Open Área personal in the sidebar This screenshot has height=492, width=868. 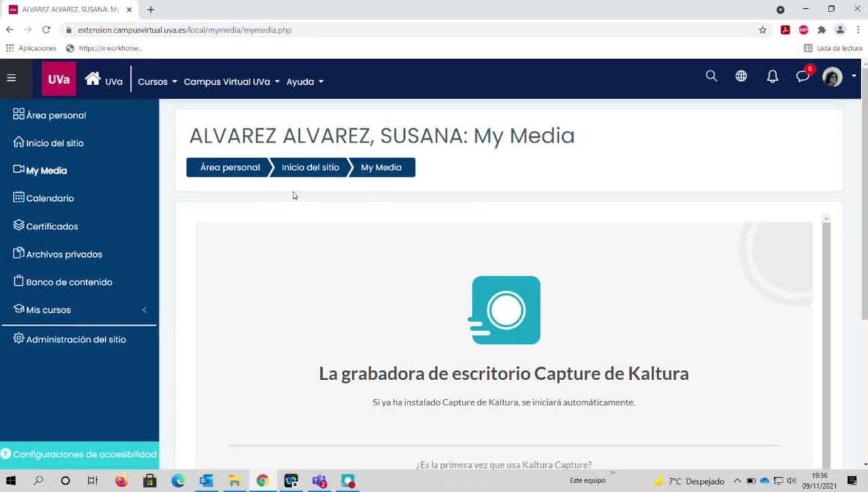(x=50, y=115)
